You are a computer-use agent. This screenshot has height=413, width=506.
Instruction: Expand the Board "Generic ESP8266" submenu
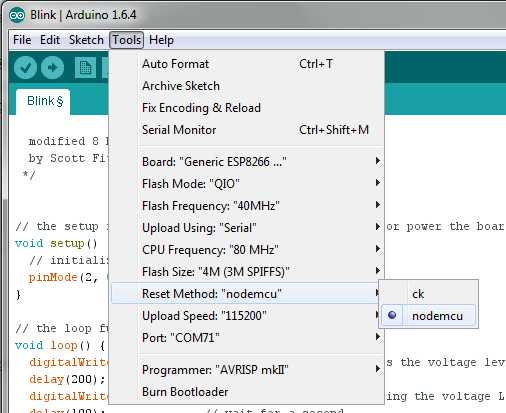pyautogui.click(x=247, y=162)
